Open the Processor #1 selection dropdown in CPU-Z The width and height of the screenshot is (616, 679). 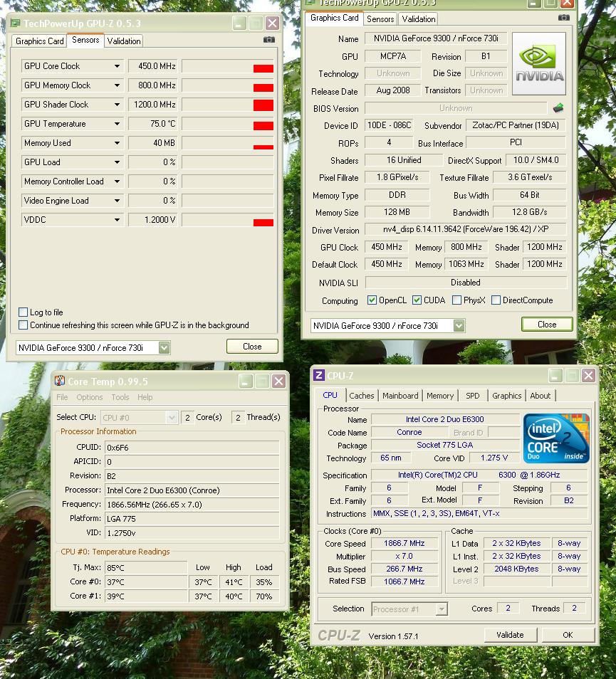coord(442,609)
